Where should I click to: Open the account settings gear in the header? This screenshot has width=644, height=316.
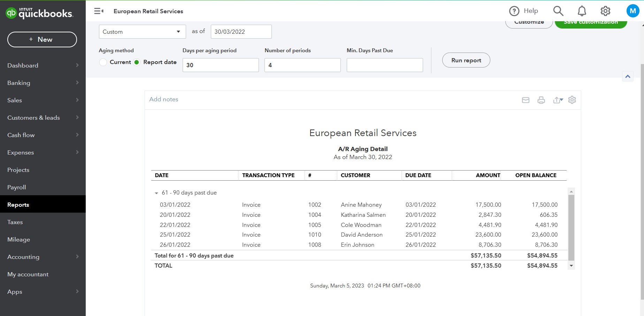pyautogui.click(x=605, y=11)
